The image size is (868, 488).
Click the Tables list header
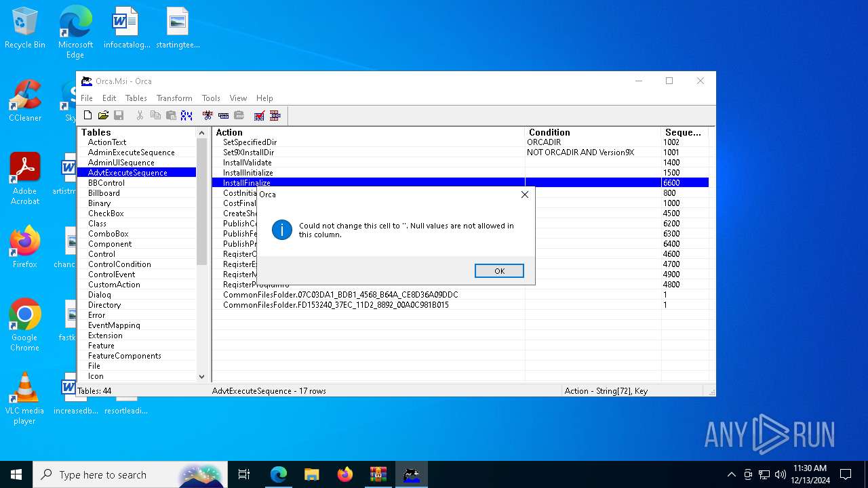pos(136,132)
